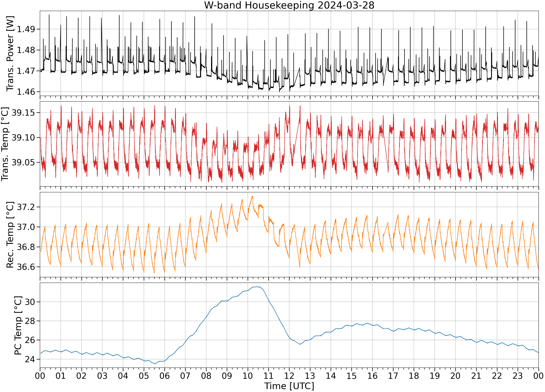Click hour label 19 on time axis
This screenshot has width=545, height=392.
tap(435, 376)
